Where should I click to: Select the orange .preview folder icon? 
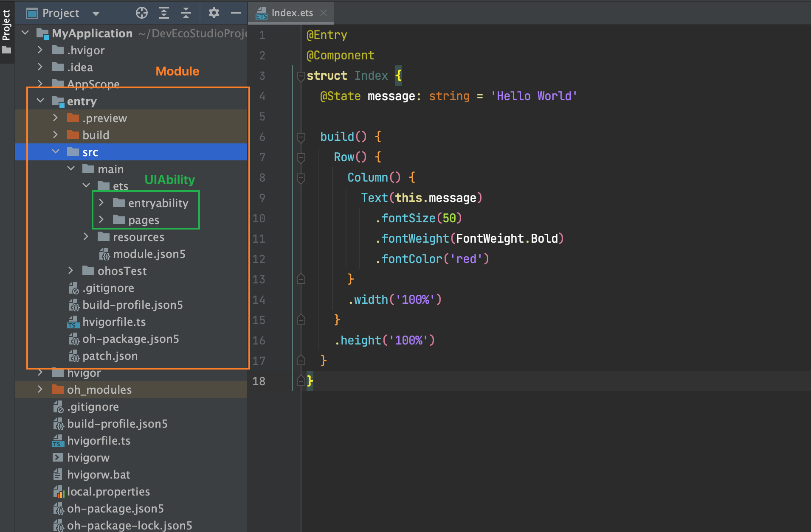[x=73, y=118]
